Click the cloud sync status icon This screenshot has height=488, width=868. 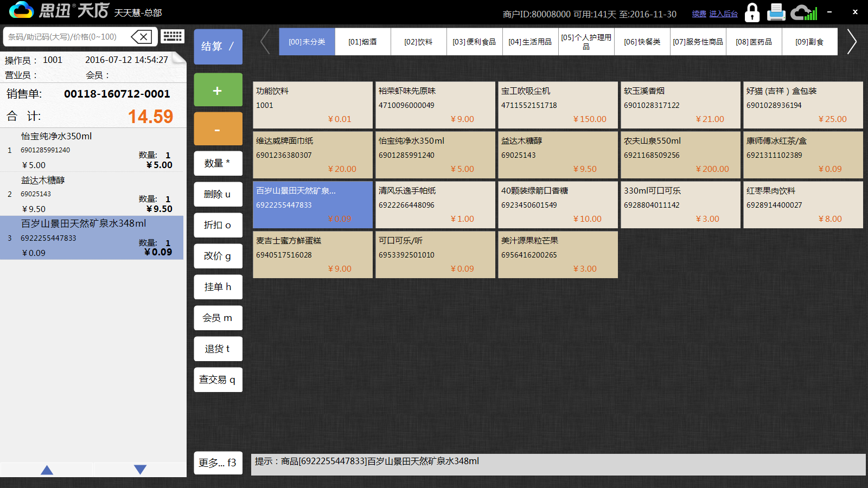803,12
